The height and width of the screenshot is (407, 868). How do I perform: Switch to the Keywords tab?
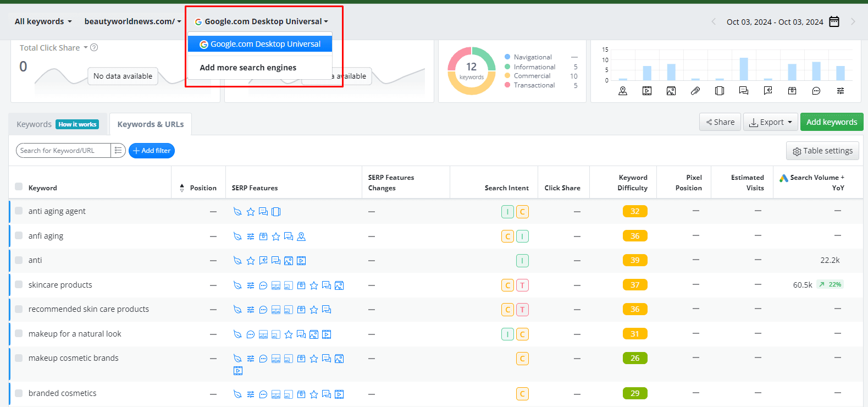point(58,124)
